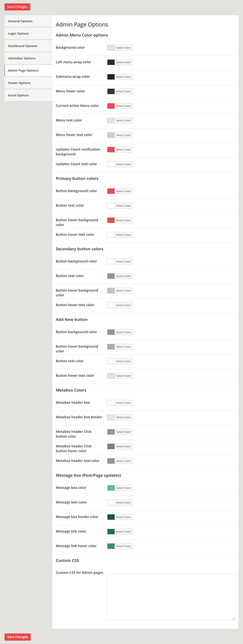The image size is (243, 644).
Task: Click the top Save Changes button
Action: 17,7
